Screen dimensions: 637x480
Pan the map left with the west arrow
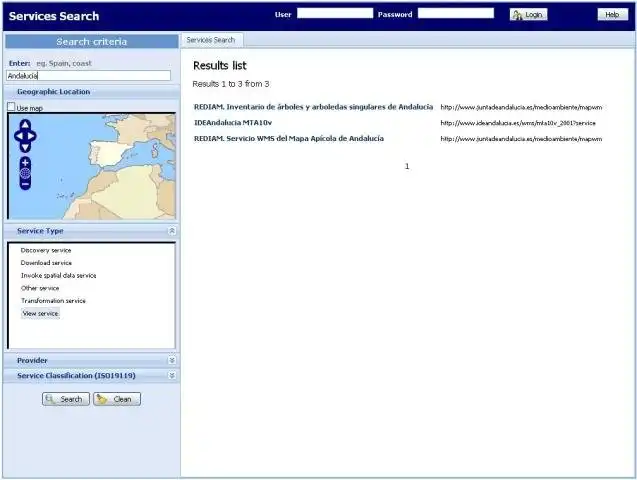click(19, 136)
